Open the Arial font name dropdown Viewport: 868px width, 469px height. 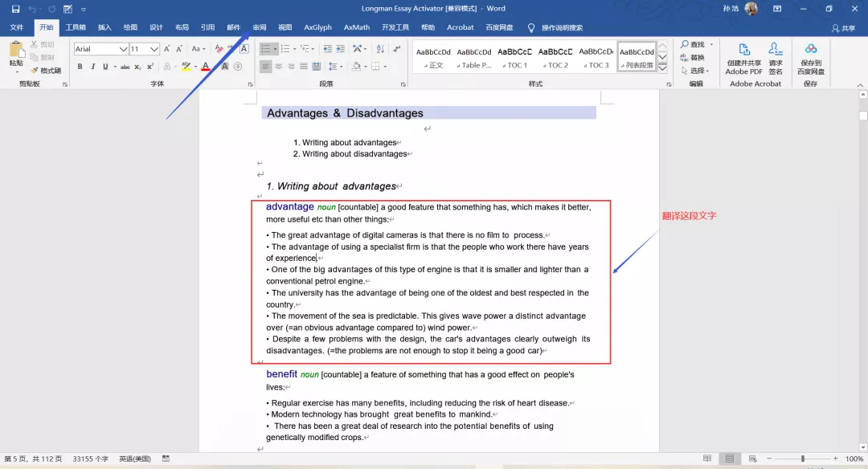pos(124,49)
